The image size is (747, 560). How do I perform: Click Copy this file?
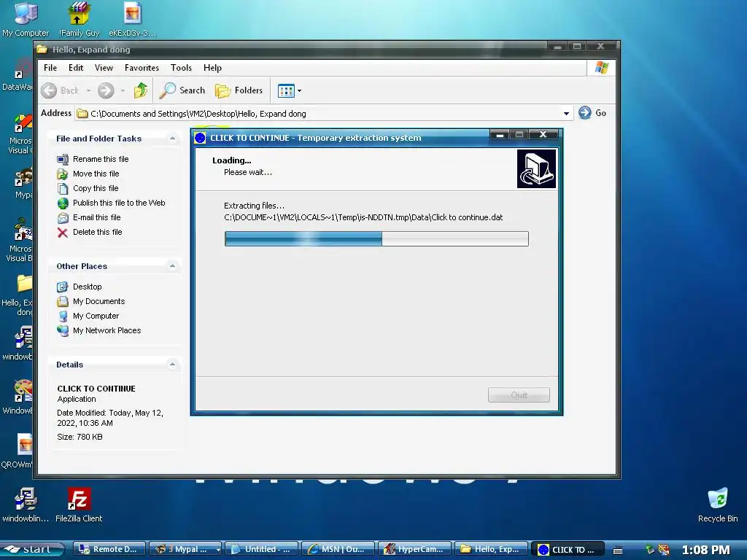88,189
